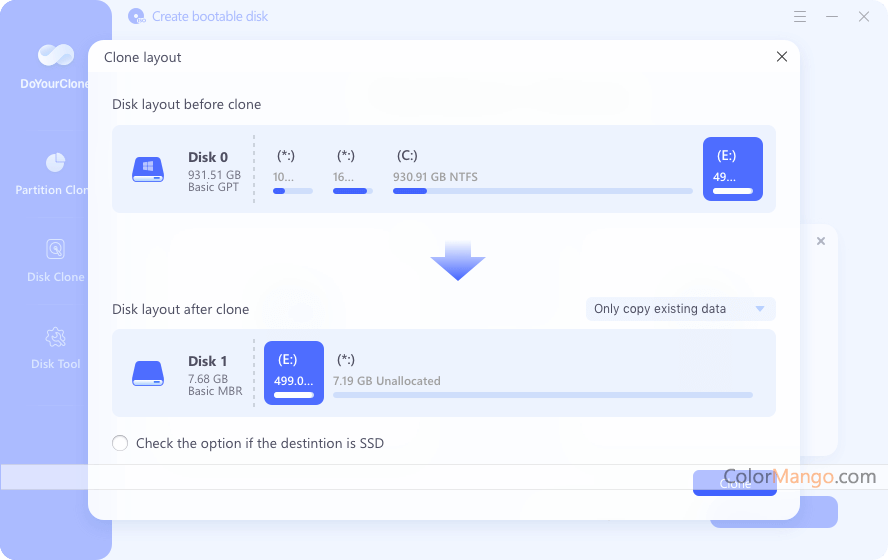This screenshot has width=888, height=560.
Task: Close the Clone layout dialog
Action: coord(782,57)
